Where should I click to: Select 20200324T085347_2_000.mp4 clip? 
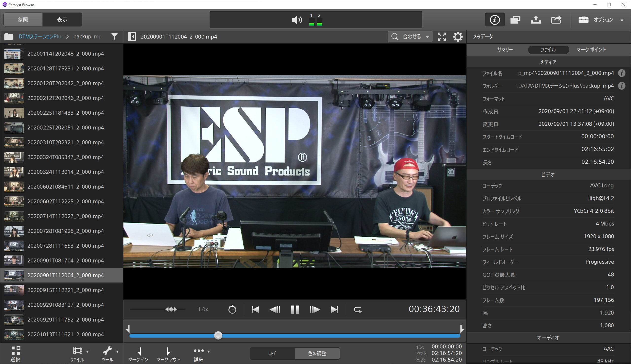(62, 157)
